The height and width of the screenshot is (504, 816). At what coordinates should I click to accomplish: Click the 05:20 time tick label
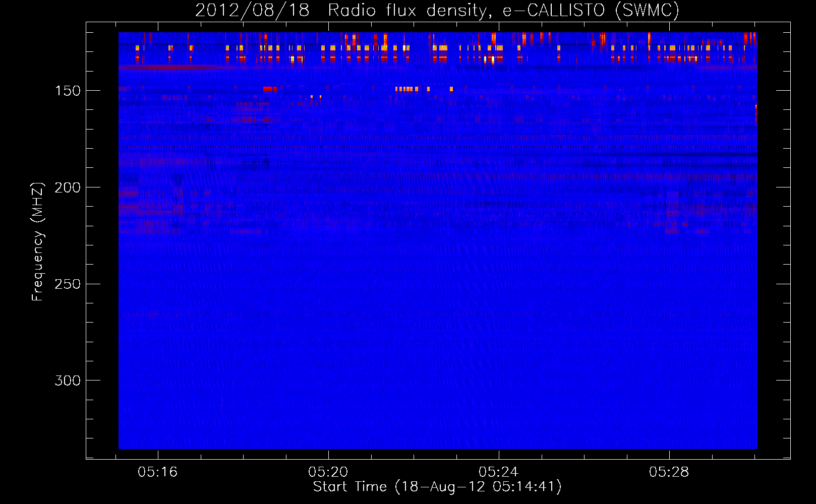(328, 472)
